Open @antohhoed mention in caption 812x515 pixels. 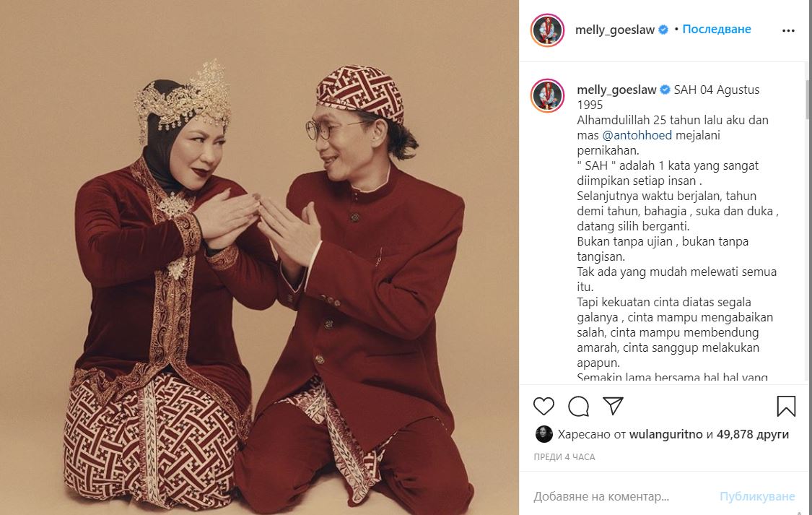(x=637, y=136)
